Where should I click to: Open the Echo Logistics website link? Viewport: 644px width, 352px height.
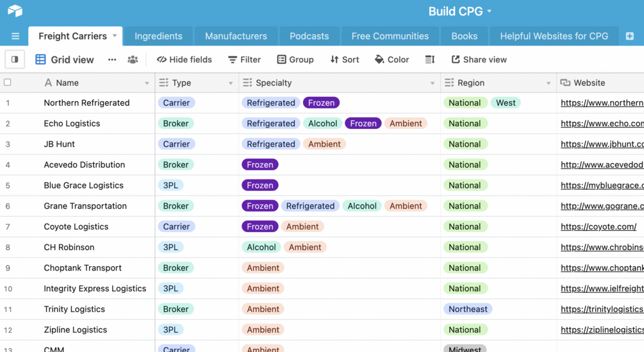click(602, 124)
